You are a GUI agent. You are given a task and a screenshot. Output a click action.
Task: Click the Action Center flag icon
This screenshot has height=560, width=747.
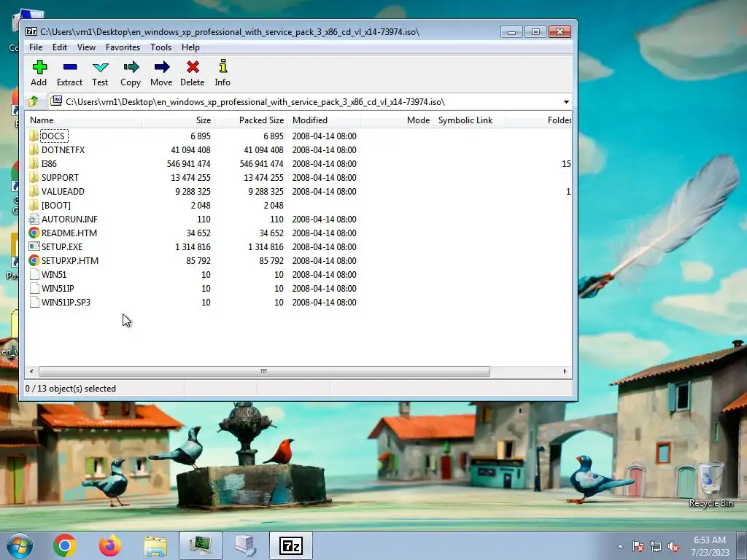638,547
